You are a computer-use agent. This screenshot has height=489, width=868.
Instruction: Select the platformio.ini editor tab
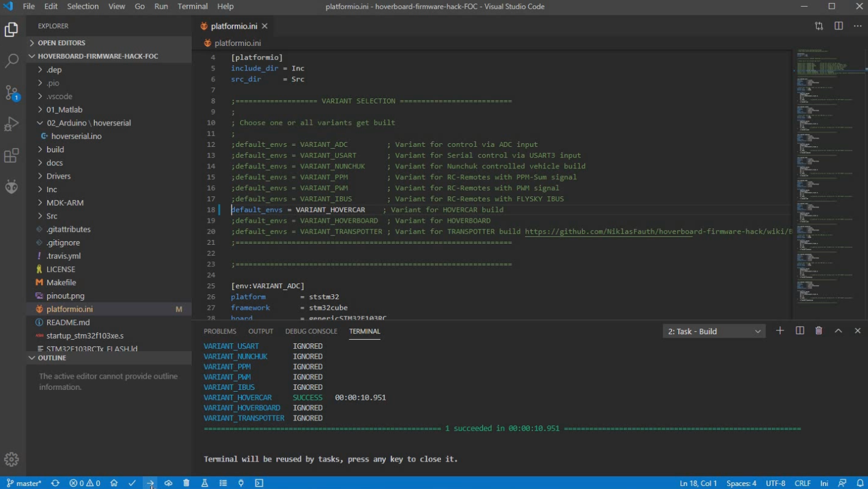pyautogui.click(x=233, y=26)
